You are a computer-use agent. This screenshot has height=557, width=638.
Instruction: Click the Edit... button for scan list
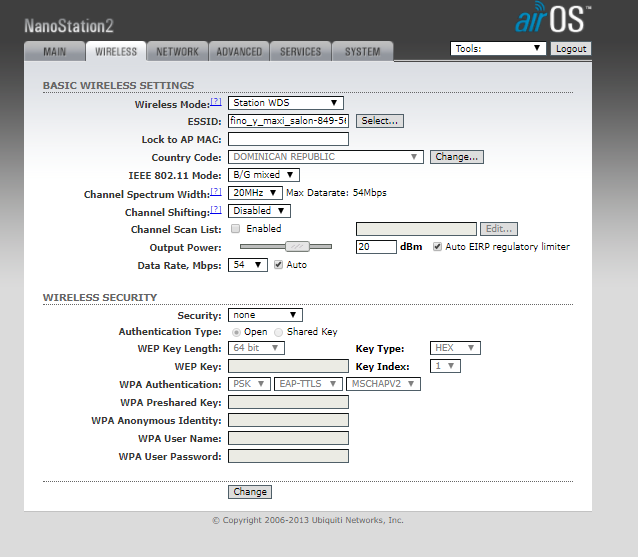tap(499, 229)
